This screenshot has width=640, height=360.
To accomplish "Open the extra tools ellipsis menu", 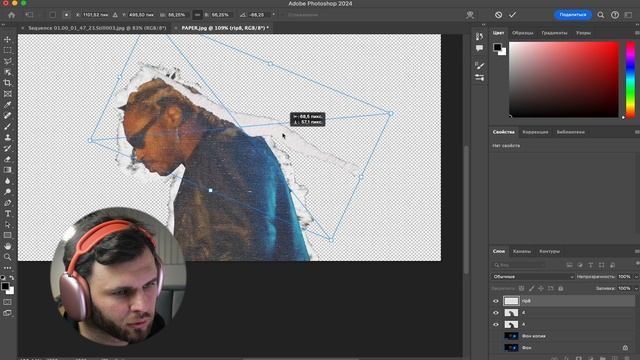I will 7,268.
